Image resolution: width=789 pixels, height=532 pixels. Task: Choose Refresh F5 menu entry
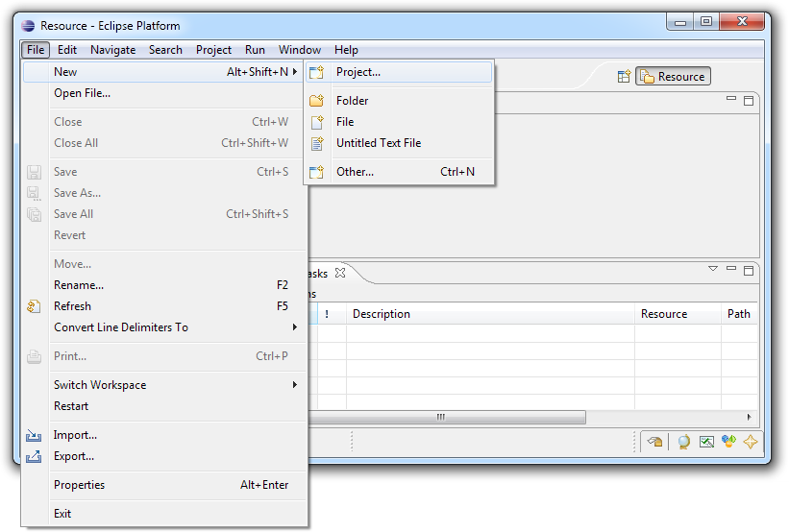coord(164,306)
